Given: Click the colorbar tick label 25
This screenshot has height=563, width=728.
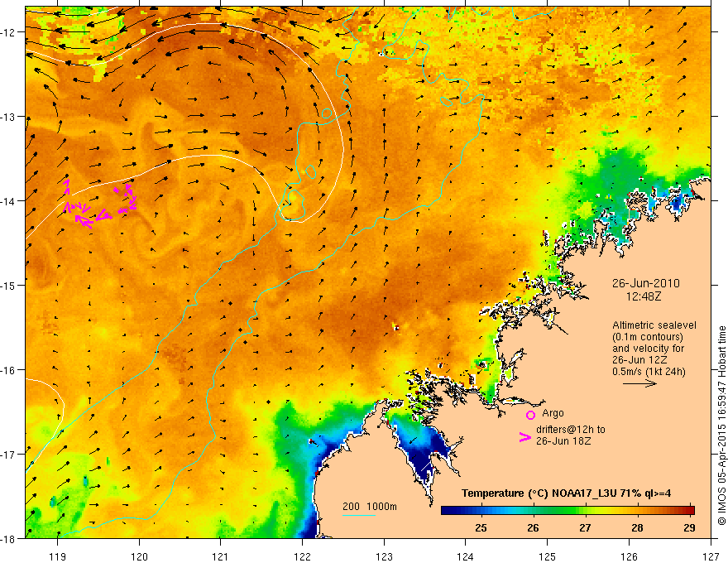Looking at the screenshot, I should 481,527.
